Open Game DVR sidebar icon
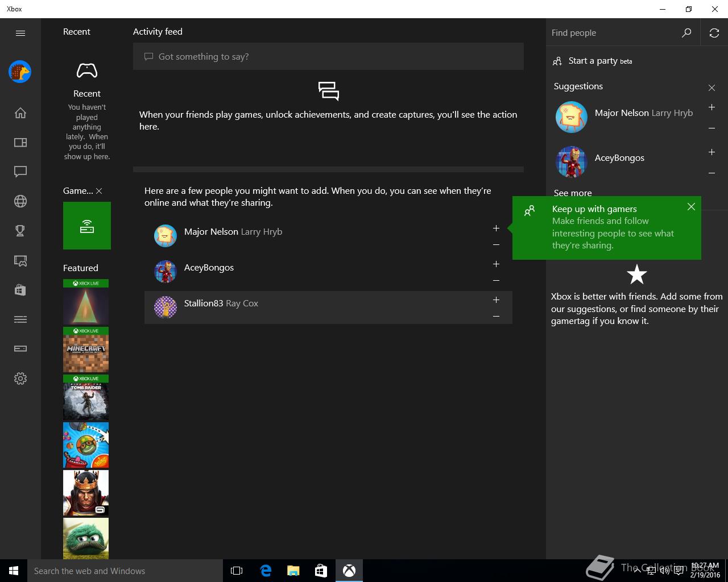The height and width of the screenshot is (582, 728). point(20,260)
